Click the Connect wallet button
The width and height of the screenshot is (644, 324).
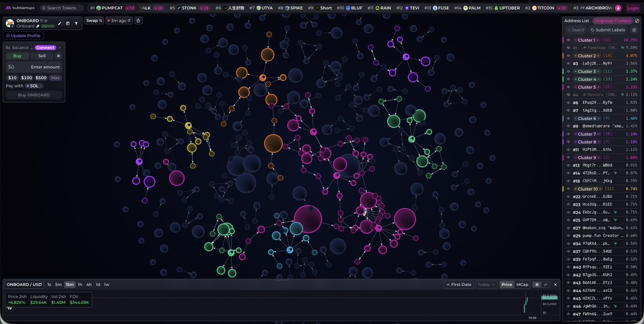(x=45, y=48)
